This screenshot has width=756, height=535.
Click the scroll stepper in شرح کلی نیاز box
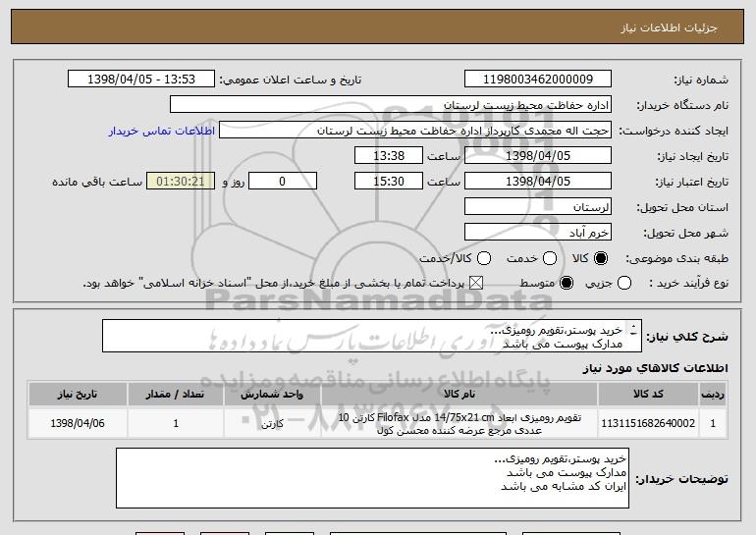tap(633, 330)
